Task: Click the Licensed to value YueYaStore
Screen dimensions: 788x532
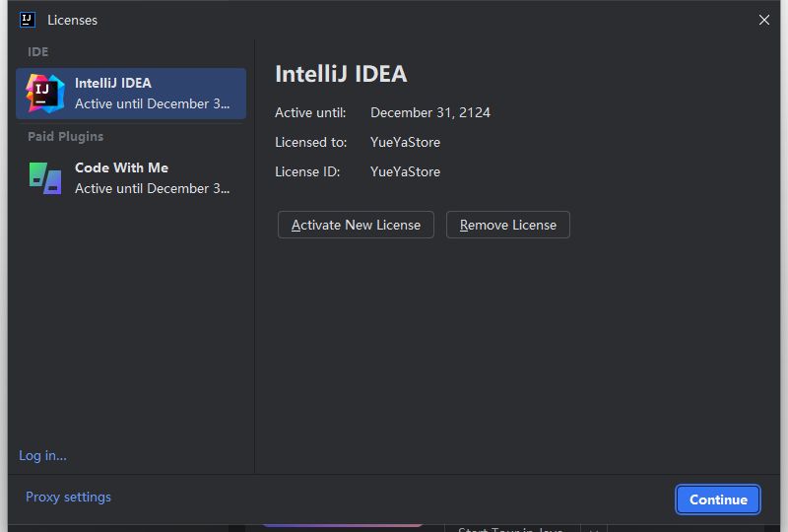Action: [x=405, y=142]
